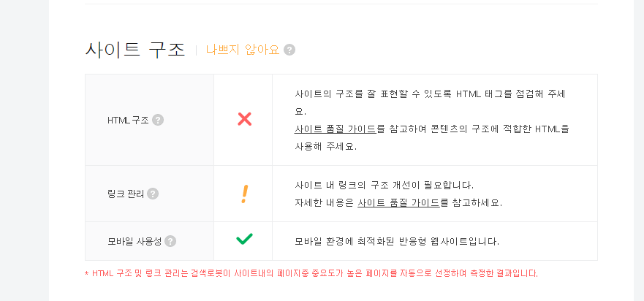Screen dimensions: 644x301
Task: Click the red X status icon
Action: tap(244, 119)
